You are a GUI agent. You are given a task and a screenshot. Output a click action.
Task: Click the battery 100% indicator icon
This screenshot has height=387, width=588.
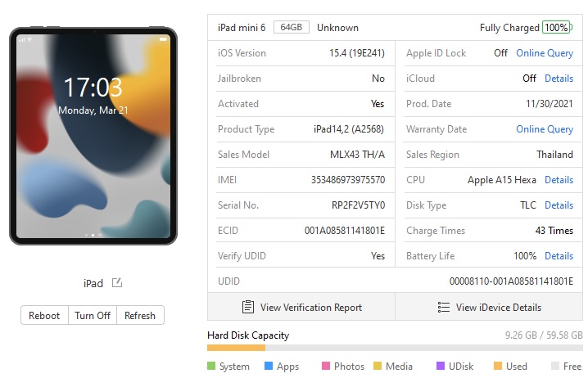click(557, 27)
